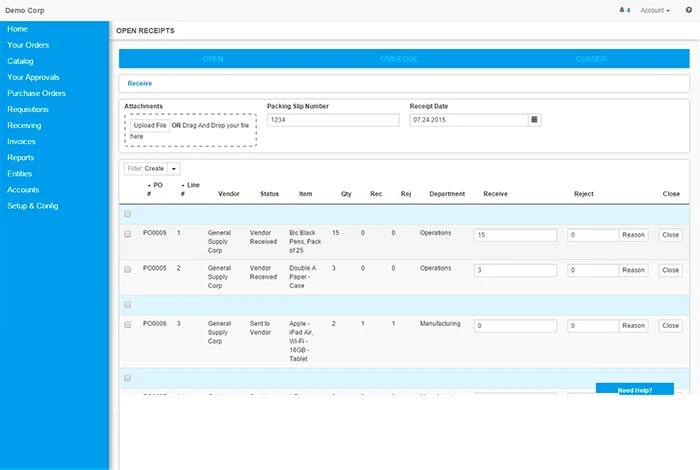Screen dimensions: 700x470
Task: Click Close for Double A Paper row
Action: 671,270
